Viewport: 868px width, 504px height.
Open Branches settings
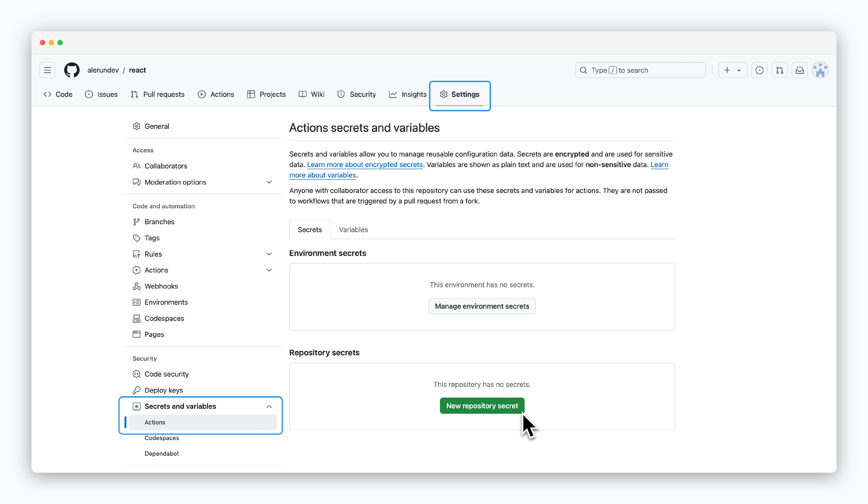coord(203,222)
